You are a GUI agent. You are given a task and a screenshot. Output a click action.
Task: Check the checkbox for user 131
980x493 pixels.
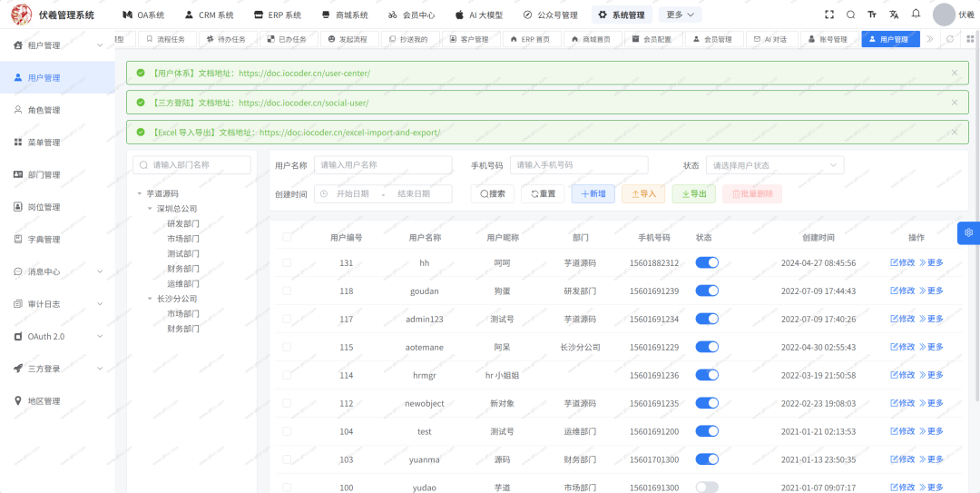(x=287, y=262)
